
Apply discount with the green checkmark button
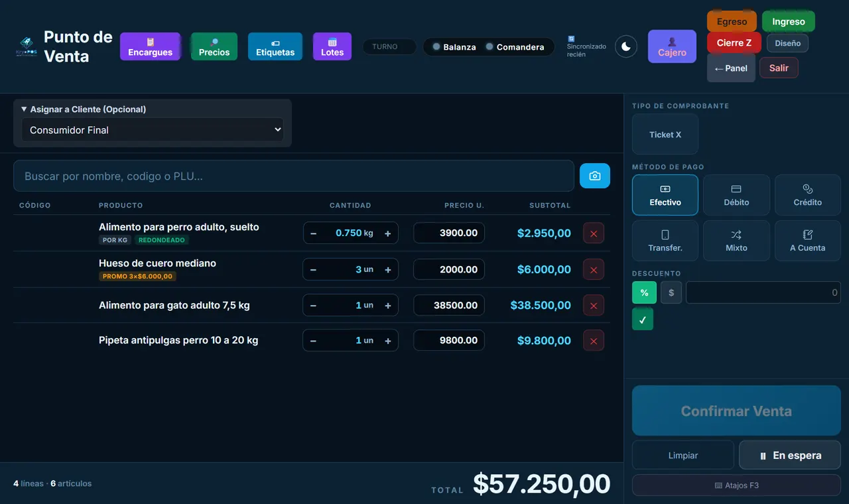pyautogui.click(x=642, y=319)
